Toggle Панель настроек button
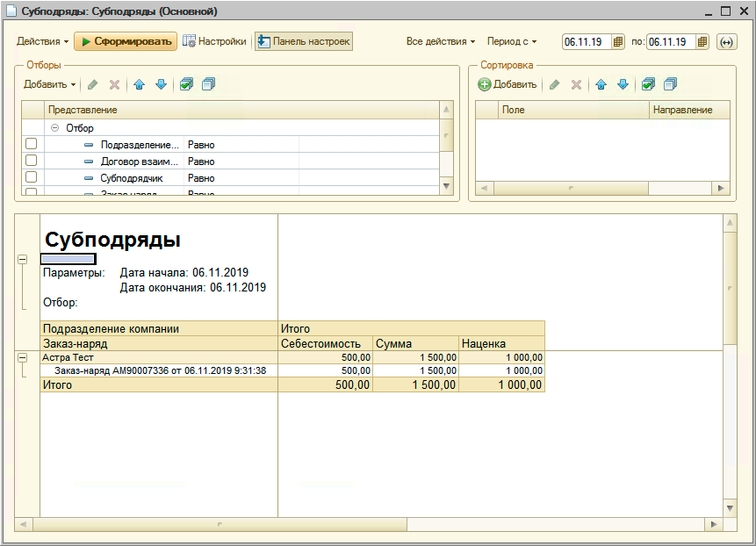The image size is (756, 546). (304, 41)
